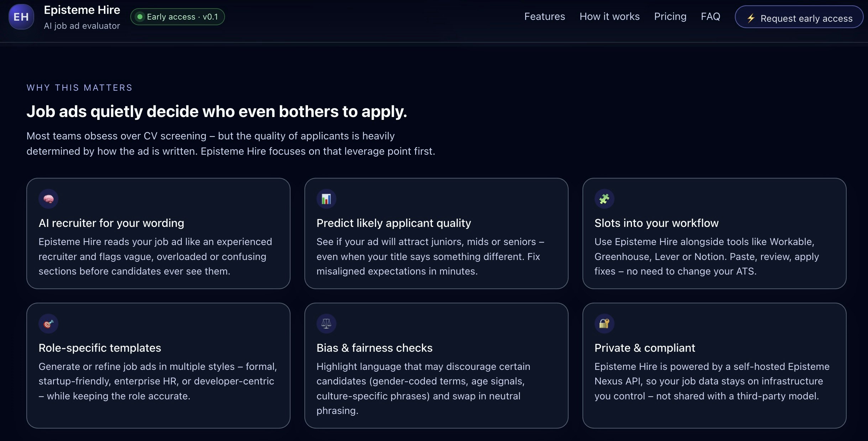Screen dimensions: 868x441
Task: Go to How it works section
Action: tap(609, 16)
